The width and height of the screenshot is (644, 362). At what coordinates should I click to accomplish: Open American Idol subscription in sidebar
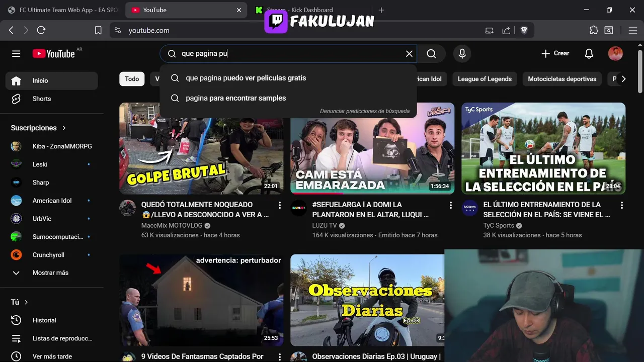[x=51, y=201]
